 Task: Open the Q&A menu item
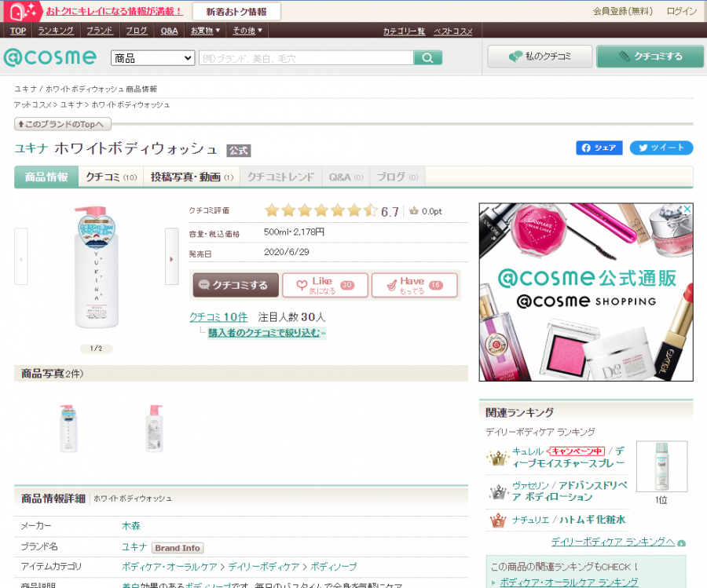tap(170, 31)
